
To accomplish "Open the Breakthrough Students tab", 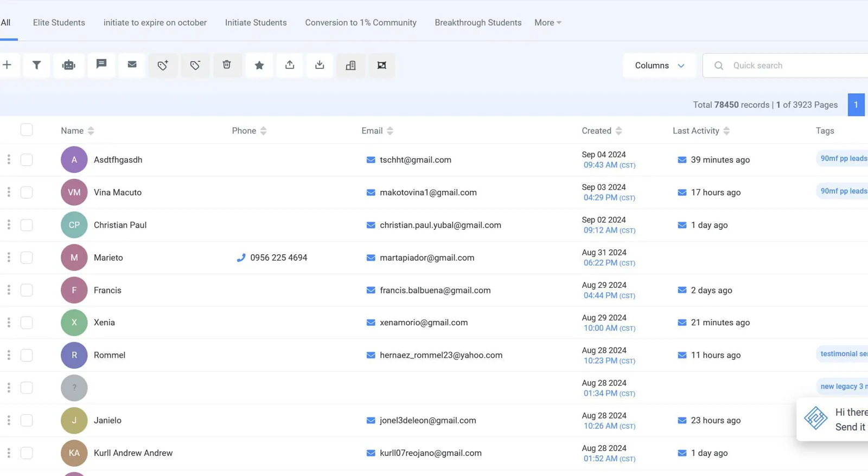I will pos(478,23).
